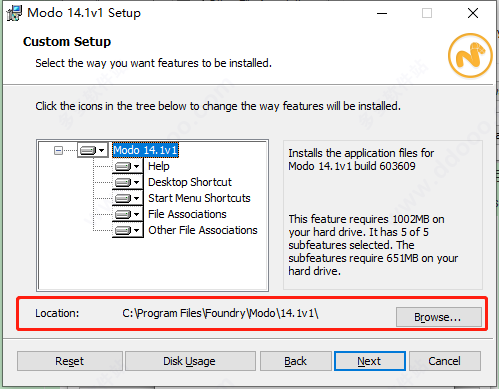Select Desktop Shortcut in the feature tree

[190, 182]
